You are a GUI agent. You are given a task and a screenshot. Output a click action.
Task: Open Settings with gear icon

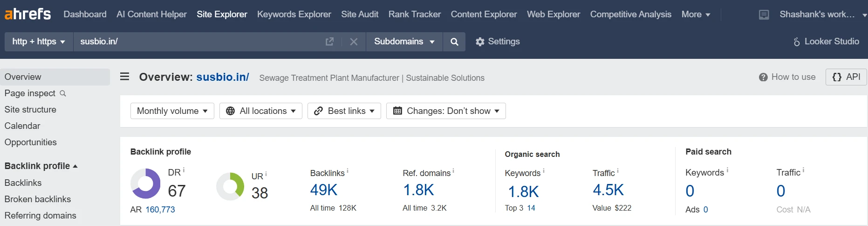coord(497,42)
